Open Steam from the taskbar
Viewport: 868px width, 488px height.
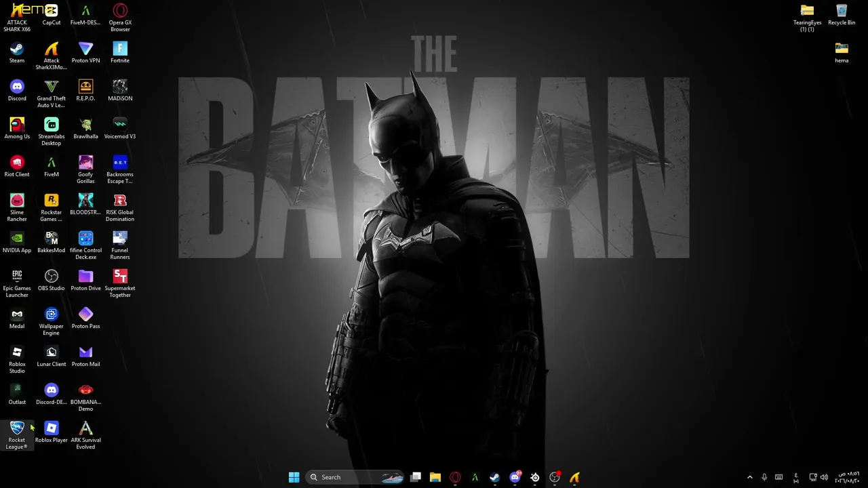click(495, 477)
